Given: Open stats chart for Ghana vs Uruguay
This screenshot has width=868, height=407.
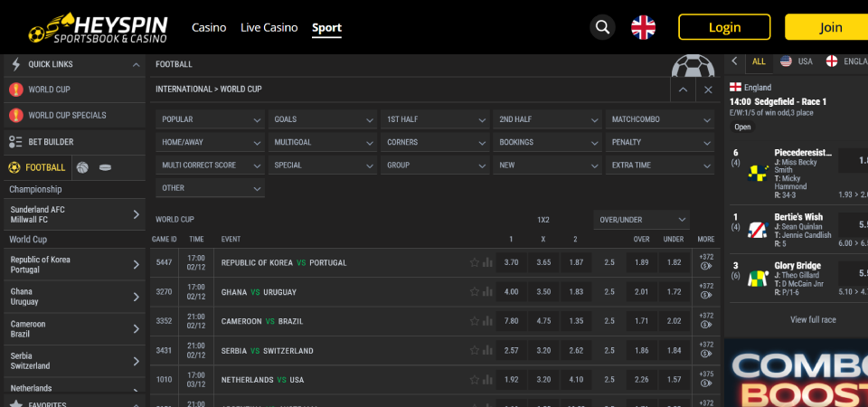Looking at the screenshot, I should tap(487, 292).
